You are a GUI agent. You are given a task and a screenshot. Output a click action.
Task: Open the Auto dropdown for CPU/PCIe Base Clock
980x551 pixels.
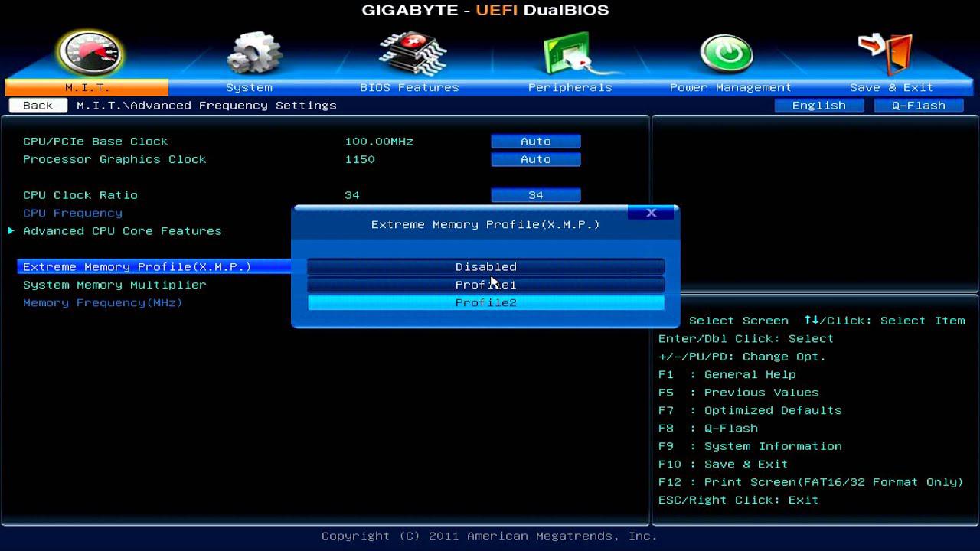pyautogui.click(x=535, y=141)
